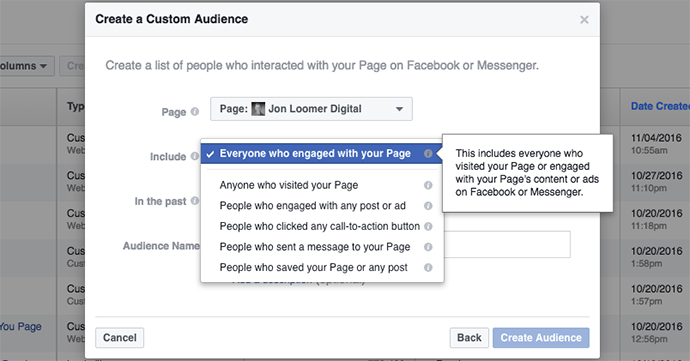Click the info icon next to Page label
The height and width of the screenshot is (361, 690).
(195, 112)
